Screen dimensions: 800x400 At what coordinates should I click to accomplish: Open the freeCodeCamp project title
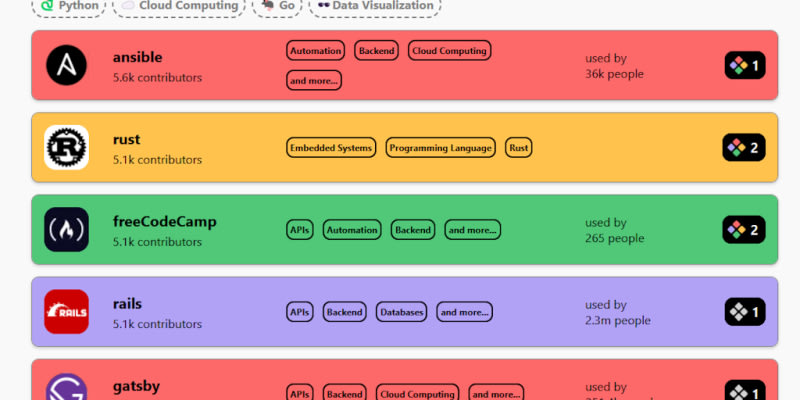tap(164, 221)
